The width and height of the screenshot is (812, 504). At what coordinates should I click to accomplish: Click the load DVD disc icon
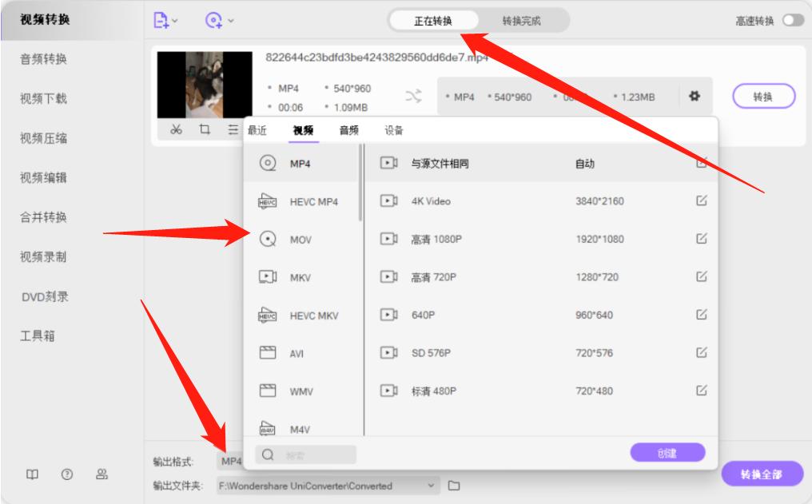tap(213, 20)
